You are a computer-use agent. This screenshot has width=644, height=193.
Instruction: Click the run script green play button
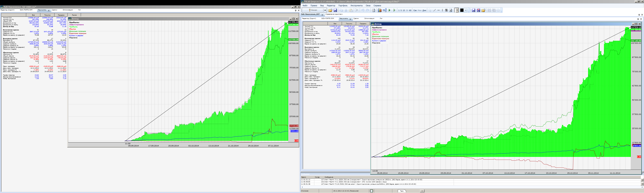[x=389, y=10]
